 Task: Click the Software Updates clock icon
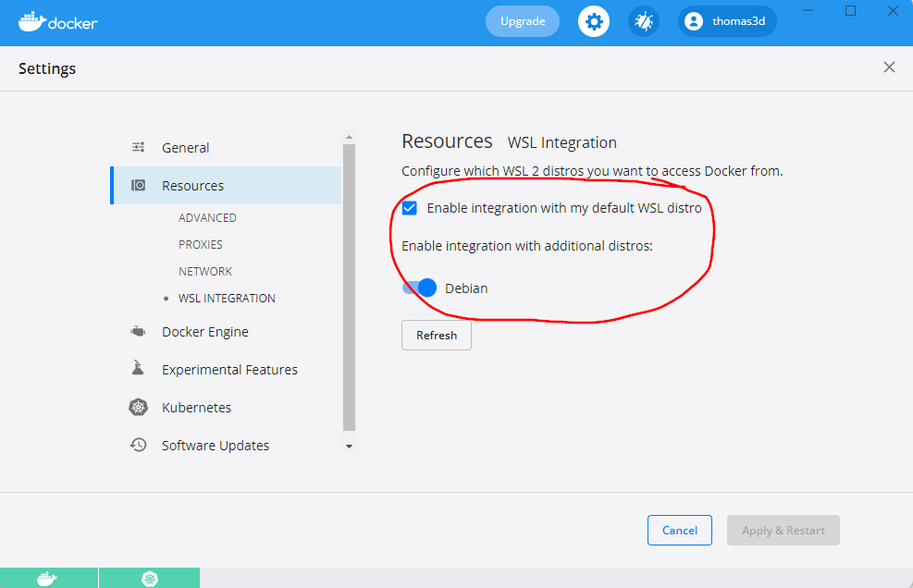pyautogui.click(x=138, y=445)
